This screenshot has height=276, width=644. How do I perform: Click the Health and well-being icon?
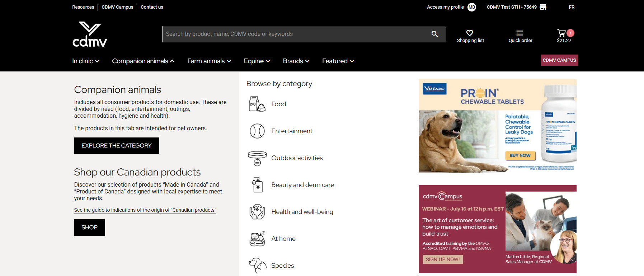click(x=257, y=212)
